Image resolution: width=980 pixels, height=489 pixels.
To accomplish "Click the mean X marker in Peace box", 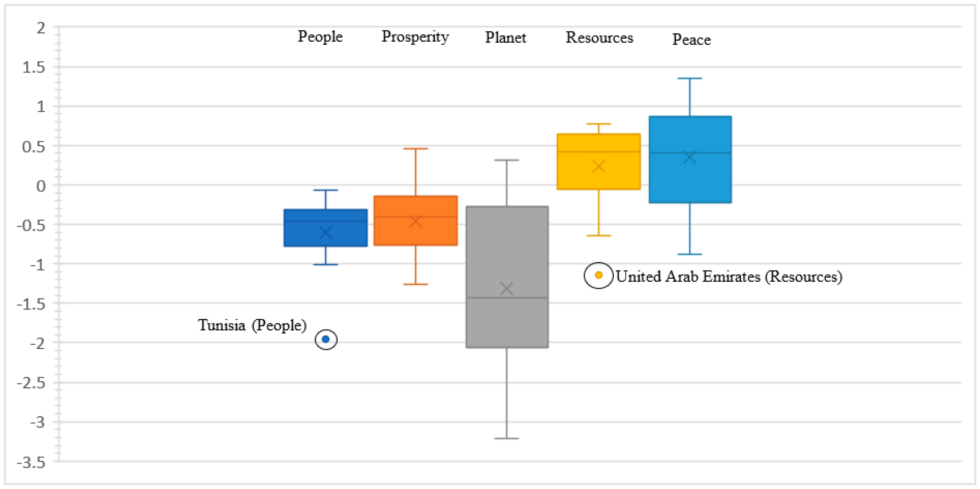I will pyautogui.click(x=690, y=157).
